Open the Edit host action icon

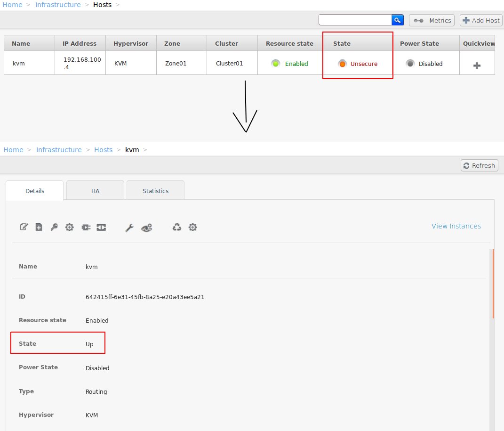[x=24, y=227]
